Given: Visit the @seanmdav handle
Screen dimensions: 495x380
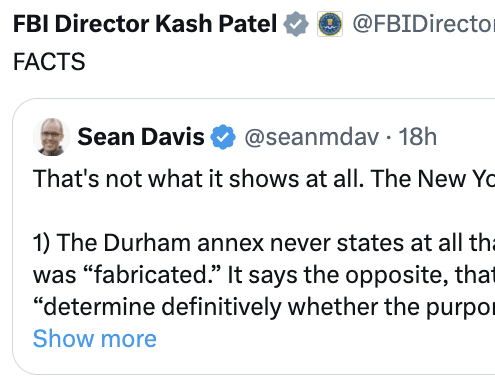Looking at the screenshot, I should point(312,137).
